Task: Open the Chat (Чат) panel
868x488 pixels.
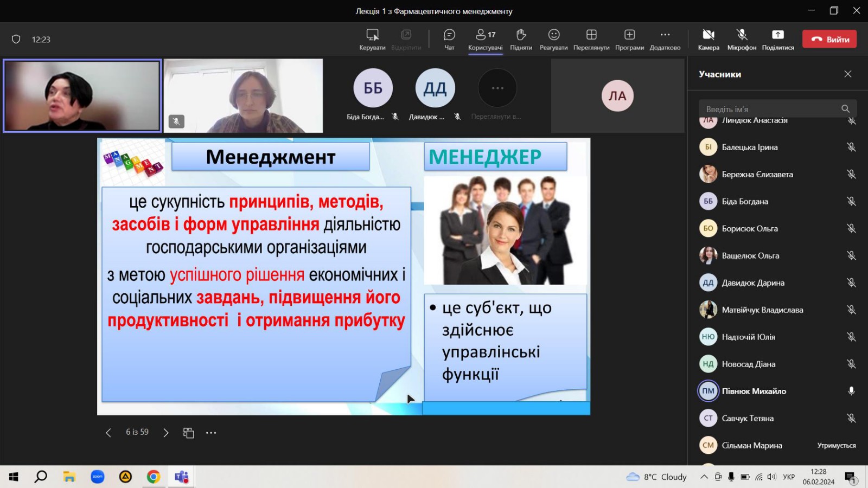Action: click(x=449, y=39)
